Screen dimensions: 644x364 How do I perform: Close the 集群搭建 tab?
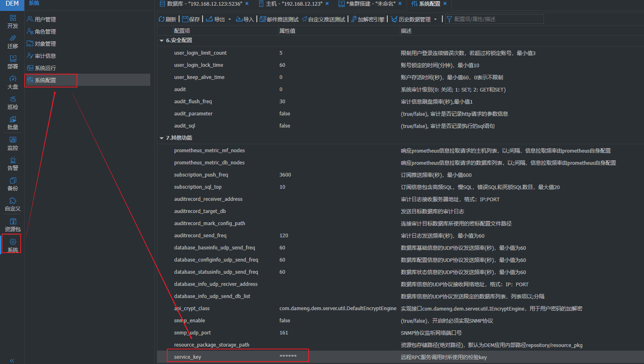400,4
